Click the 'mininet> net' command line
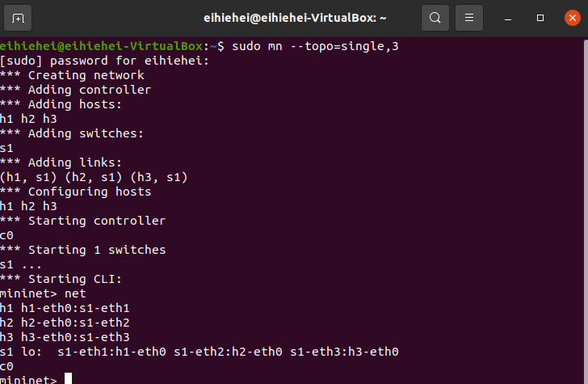Screen dimensions: 588x384 (43, 293)
